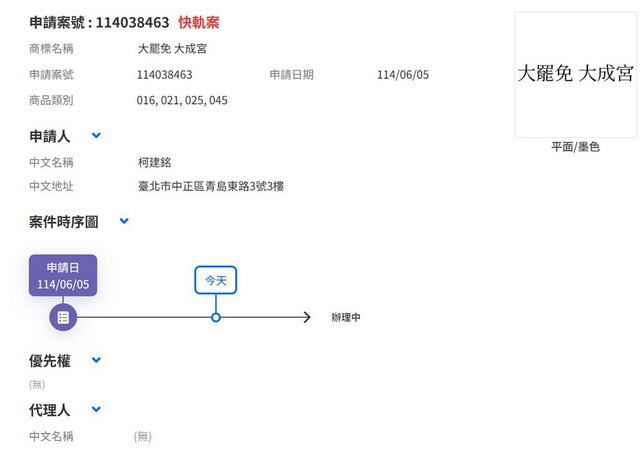Screen dimensions: 640x451
Task: Click the 商品類別 field label
Action: point(51,100)
